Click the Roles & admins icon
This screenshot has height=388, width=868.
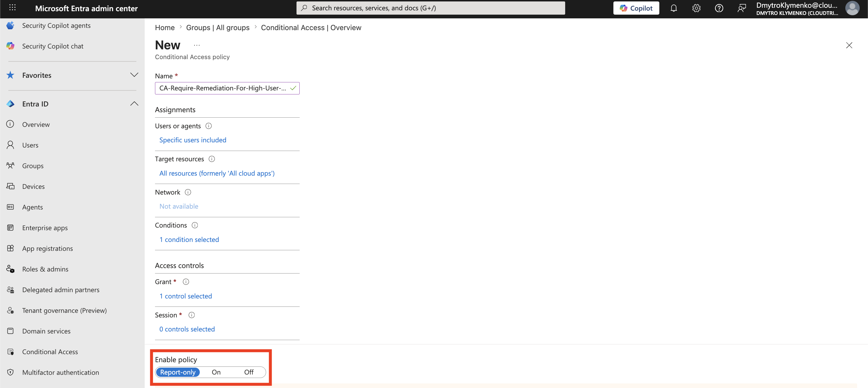10,269
